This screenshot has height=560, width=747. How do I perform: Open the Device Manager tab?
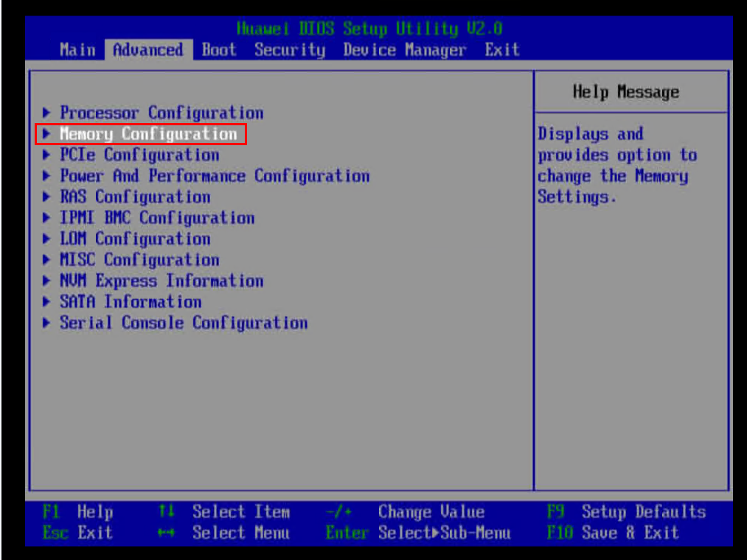click(x=404, y=50)
